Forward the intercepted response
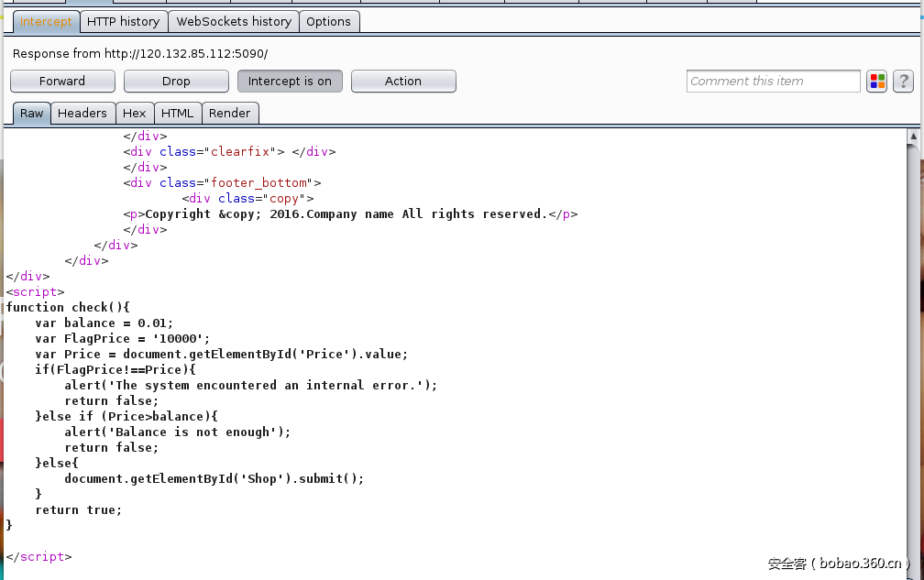The image size is (924, 580). pyautogui.click(x=61, y=81)
